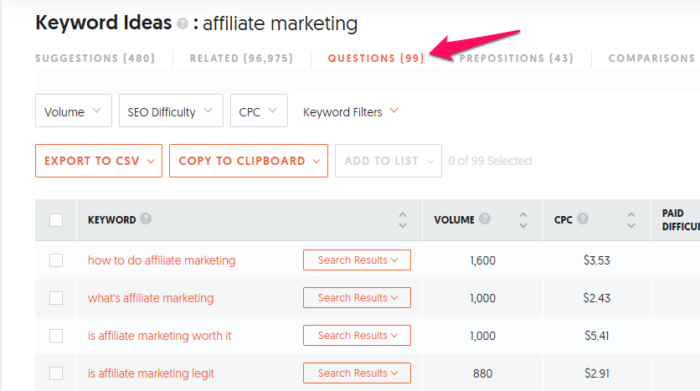
Task: Select the 'is affiliate marketing worth it' checkbox
Action: tap(56, 336)
